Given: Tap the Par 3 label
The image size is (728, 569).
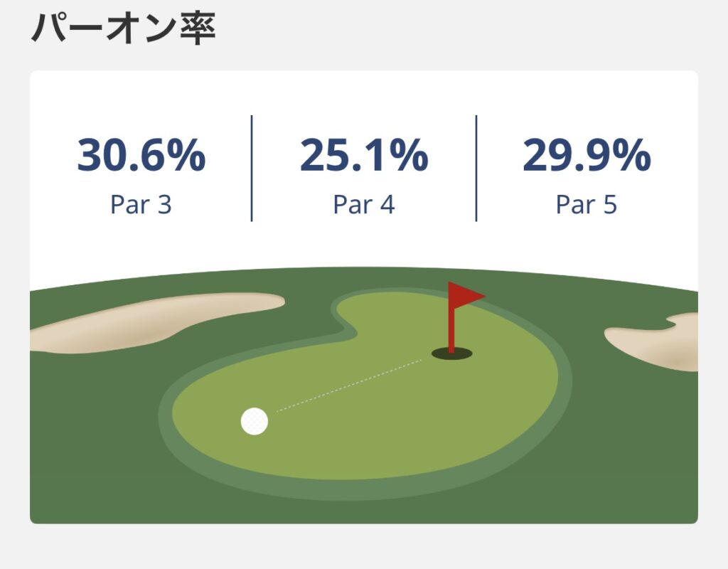Looking at the screenshot, I should (141, 205).
